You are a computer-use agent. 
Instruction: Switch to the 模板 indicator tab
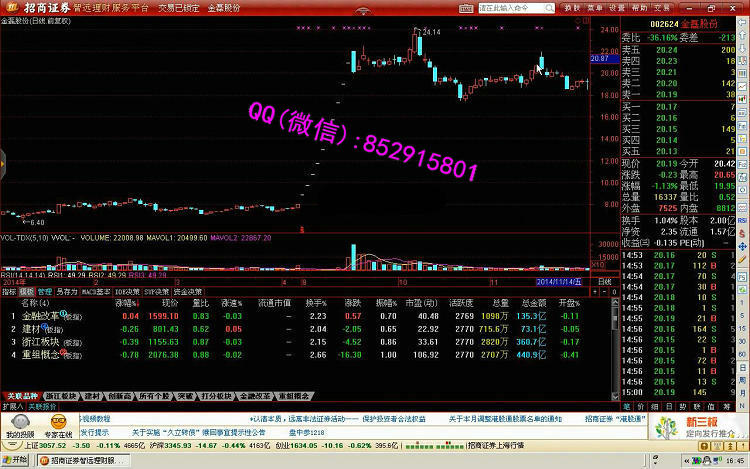28,291
